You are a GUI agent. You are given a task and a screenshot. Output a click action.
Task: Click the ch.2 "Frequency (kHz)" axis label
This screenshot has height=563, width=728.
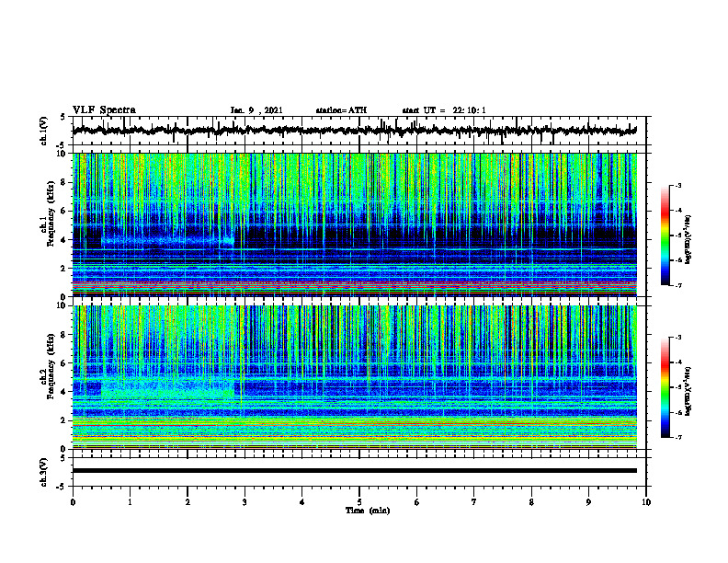coord(51,366)
